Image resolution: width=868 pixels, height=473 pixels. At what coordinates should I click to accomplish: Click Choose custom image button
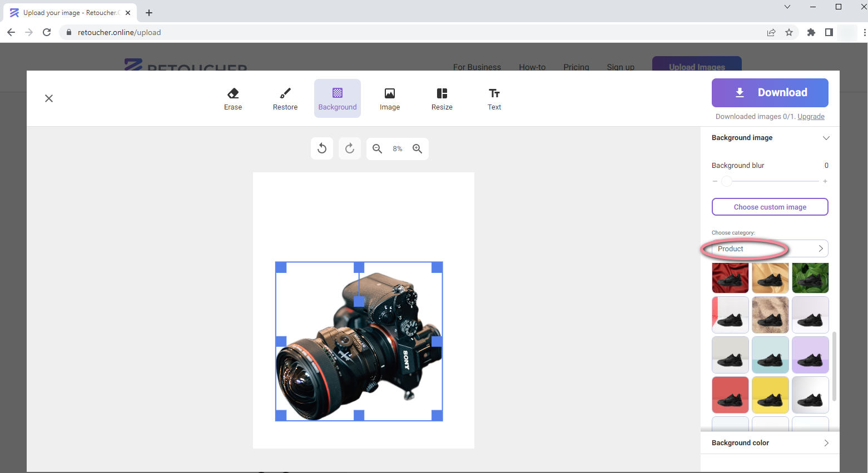click(x=770, y=207)
